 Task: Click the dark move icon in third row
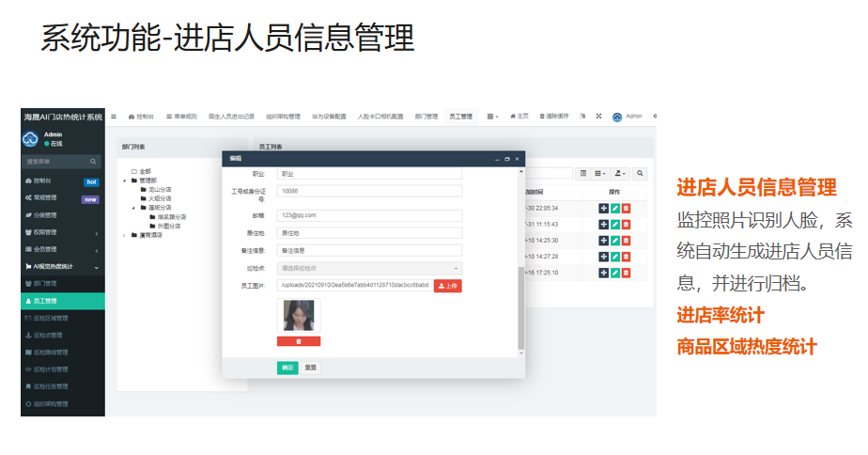(x=604, y=240)
